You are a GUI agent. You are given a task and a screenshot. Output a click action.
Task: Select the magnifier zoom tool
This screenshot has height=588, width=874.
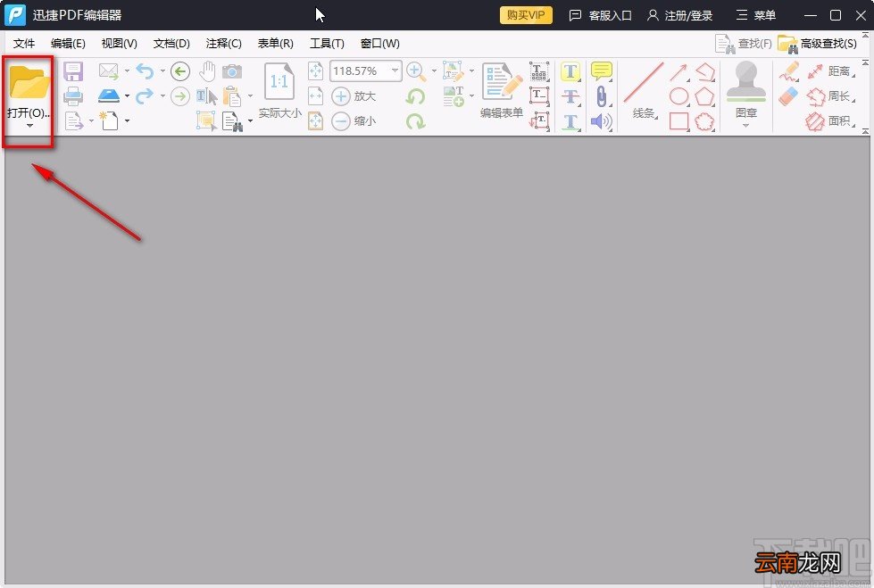416,71
